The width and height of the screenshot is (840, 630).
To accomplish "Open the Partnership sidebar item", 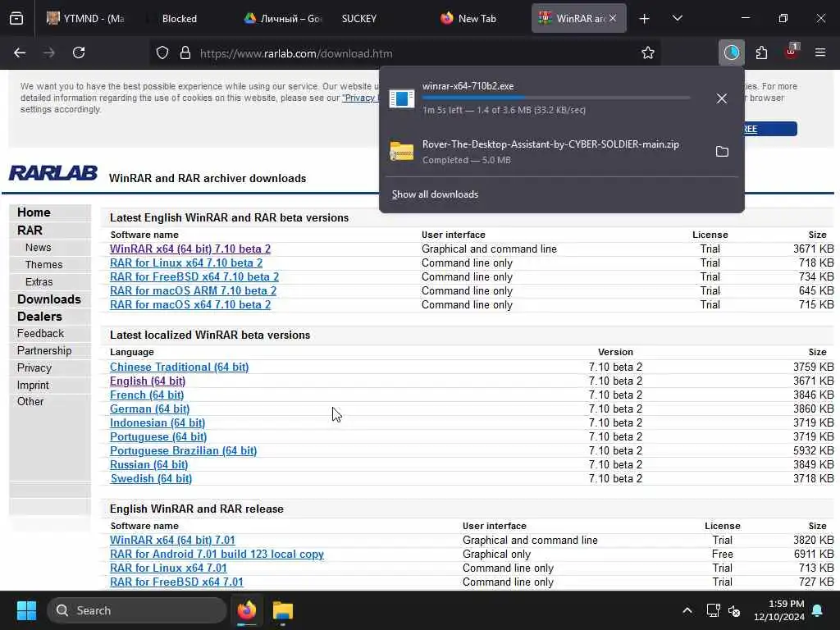I will [x=44, y=350].
